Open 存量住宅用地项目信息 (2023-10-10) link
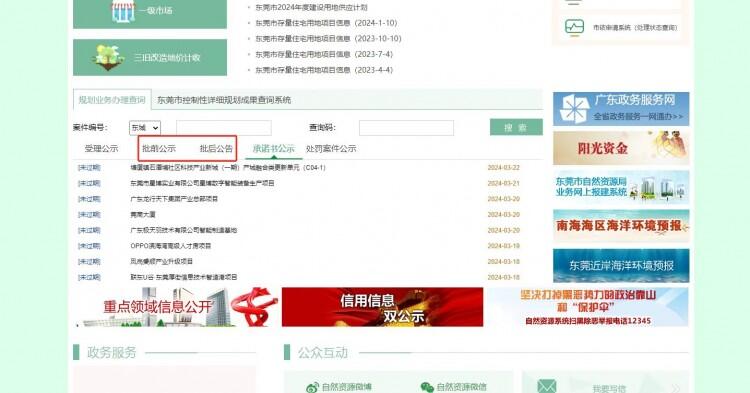The width and height of the screenshot is (750, 393). click(x=328, y=39)
